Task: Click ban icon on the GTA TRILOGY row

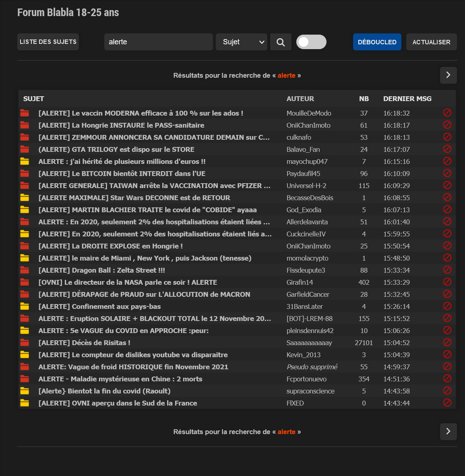Action: pos(447,149)
